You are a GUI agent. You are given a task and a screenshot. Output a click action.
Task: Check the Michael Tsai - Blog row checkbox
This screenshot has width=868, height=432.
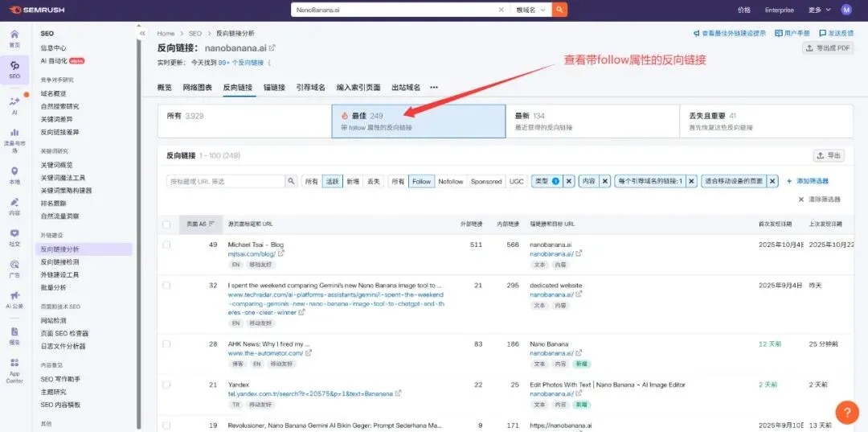tap(166, 245)
